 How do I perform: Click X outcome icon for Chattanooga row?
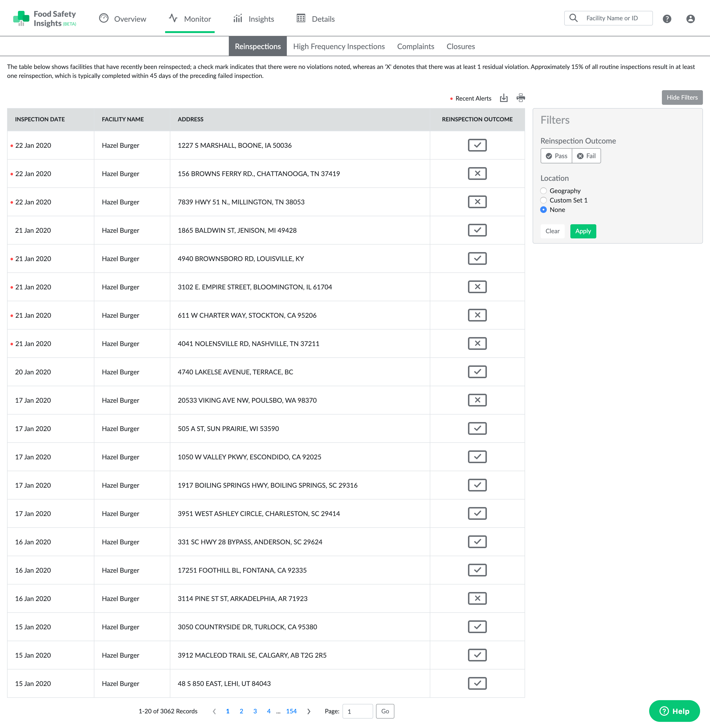tap(477, 174)
